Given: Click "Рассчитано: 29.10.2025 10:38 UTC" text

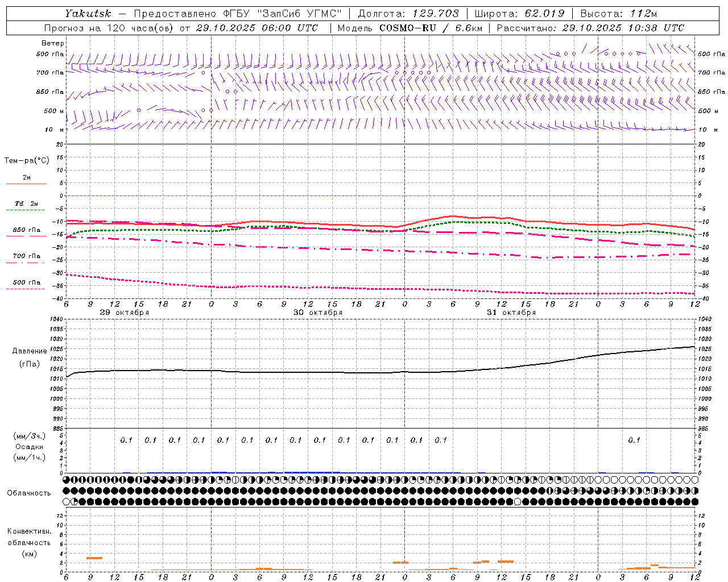Looking at the screenshot, I should coord(591,28).
